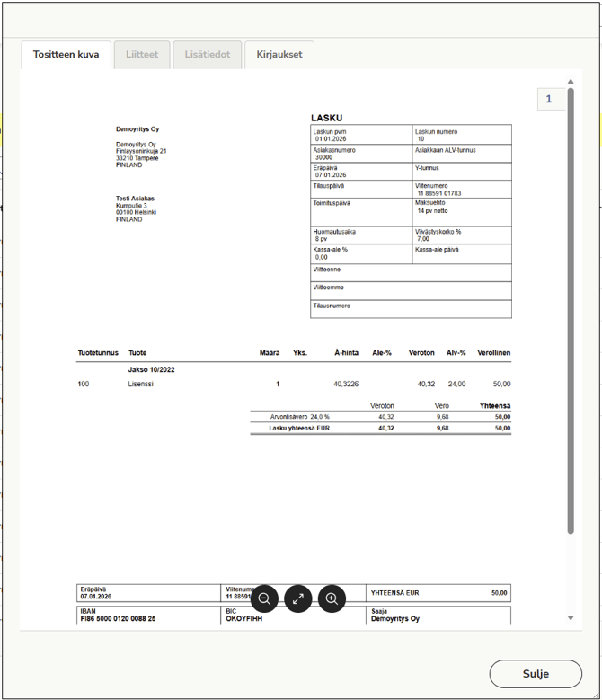Click the Viivästyskorko value 7,00

pyautogui.click(x=423, y=239)
